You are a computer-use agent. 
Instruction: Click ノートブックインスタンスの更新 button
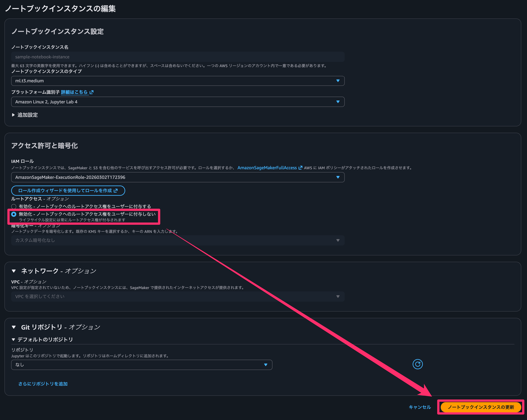coord(481,407)
